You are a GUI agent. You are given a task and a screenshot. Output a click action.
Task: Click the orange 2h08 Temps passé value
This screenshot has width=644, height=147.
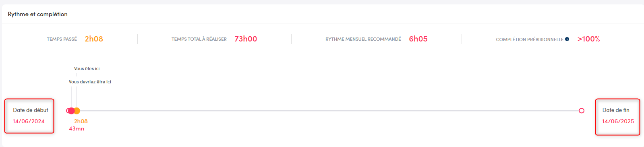[x=94, y=39]
